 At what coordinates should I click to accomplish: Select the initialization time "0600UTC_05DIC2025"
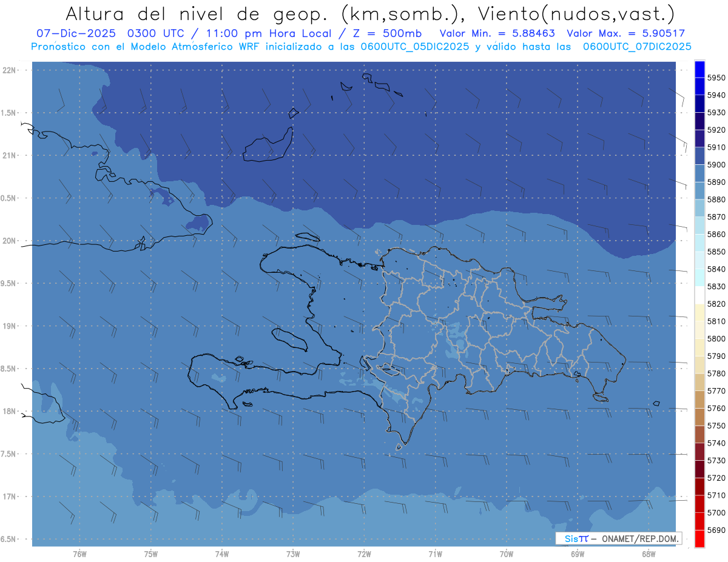[x=414, y=47]
